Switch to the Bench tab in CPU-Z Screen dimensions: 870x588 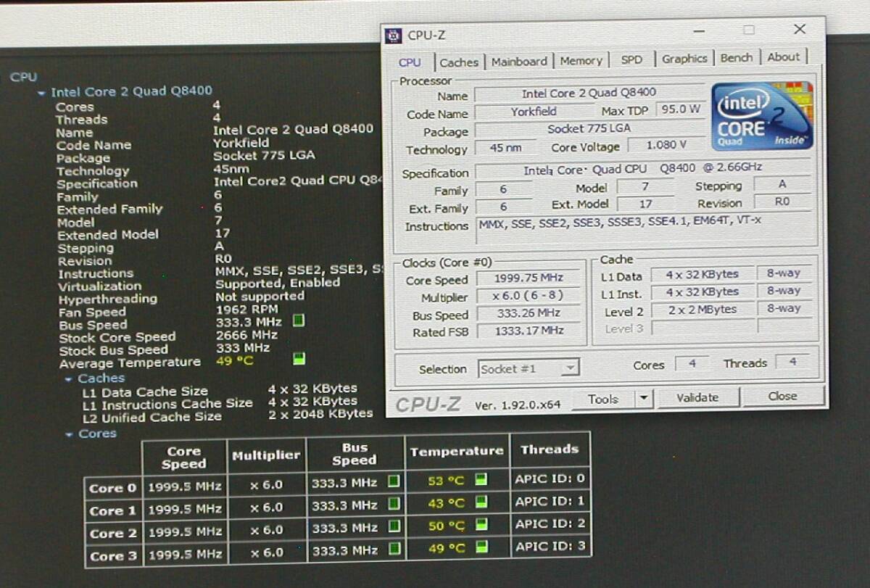[737, 58]
